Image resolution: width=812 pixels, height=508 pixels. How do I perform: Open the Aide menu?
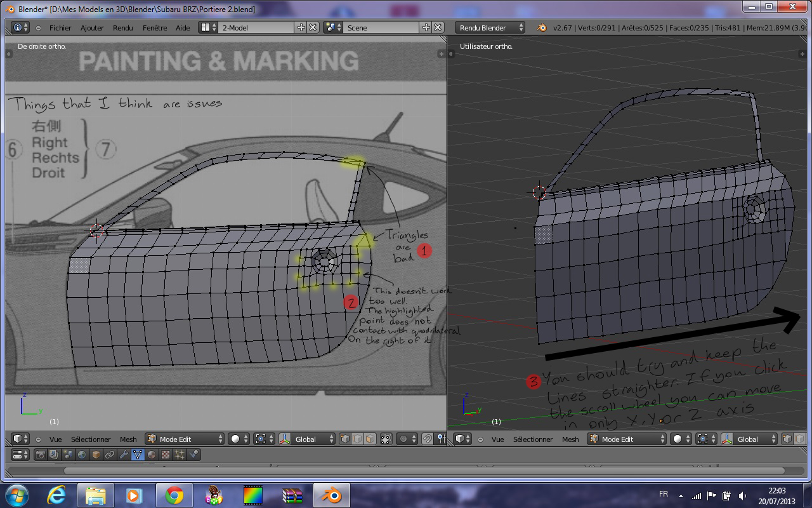(x=183, y=28)
